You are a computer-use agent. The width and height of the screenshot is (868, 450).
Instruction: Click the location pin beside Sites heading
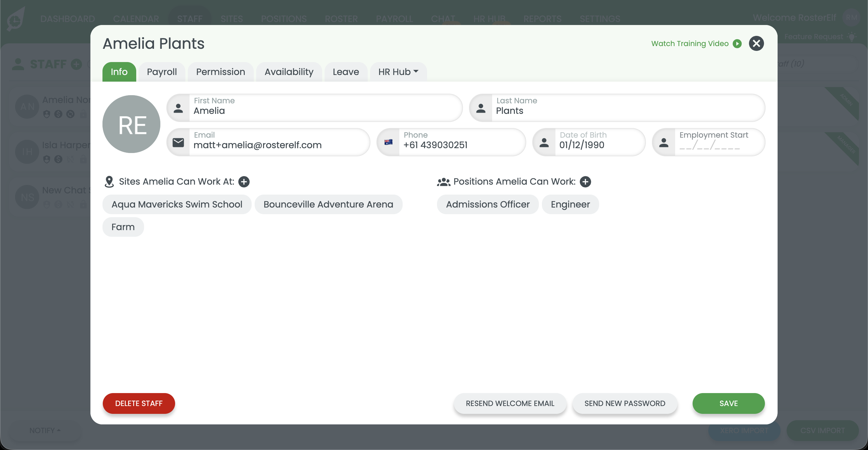coord(109,181)
